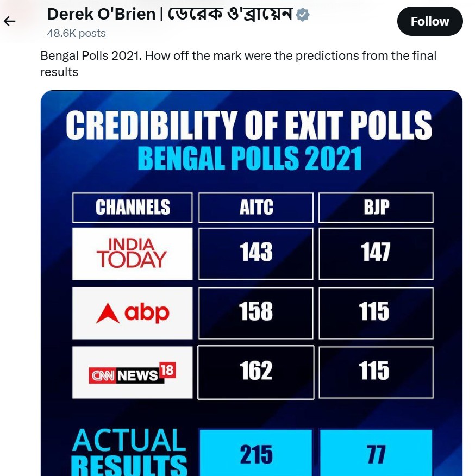Open the Credibility of Exit Polls headline image
This screenshot has width=475, height=476.
click(x=249, y=126)
